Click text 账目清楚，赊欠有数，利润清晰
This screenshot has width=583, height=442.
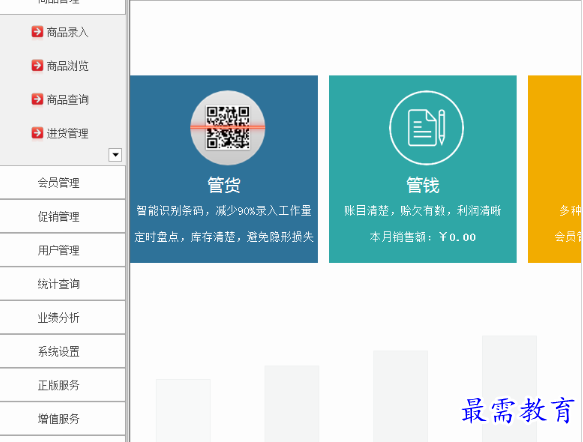pyautogui.click(x=423, y=211)
